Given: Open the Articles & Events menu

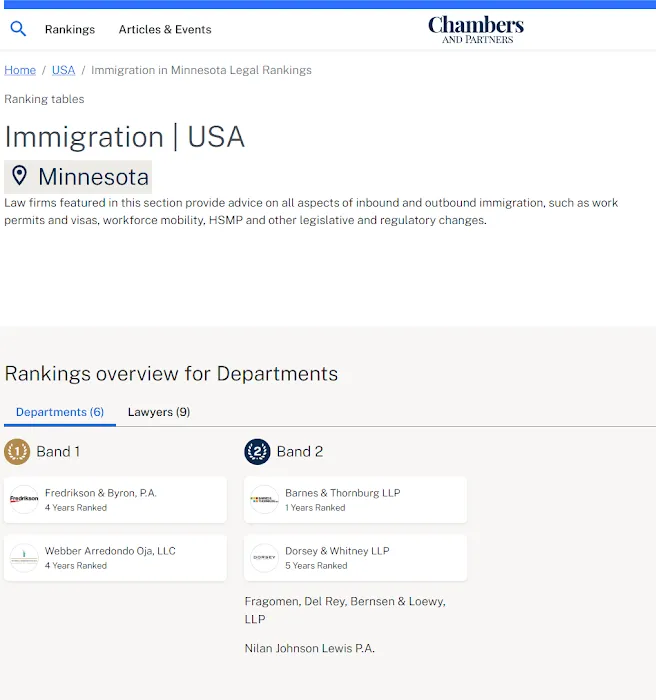Looking at the screenshot, I should pos(165,30).
